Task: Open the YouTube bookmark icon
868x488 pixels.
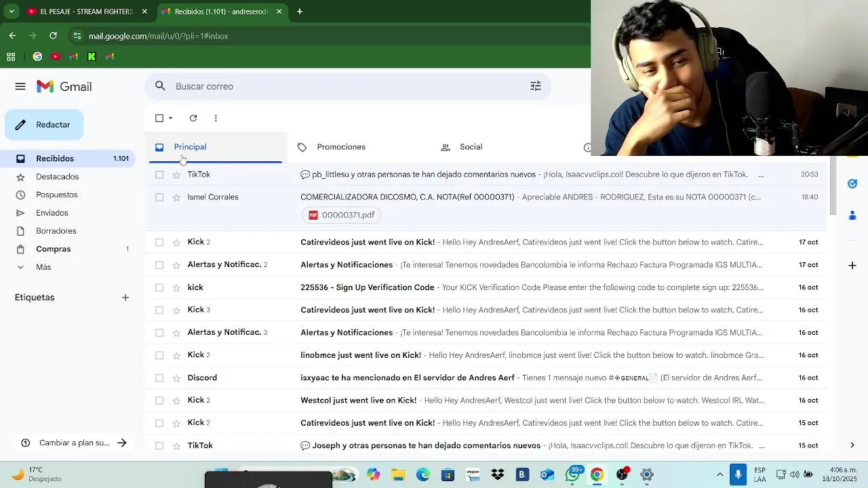Action: (56, 57)
